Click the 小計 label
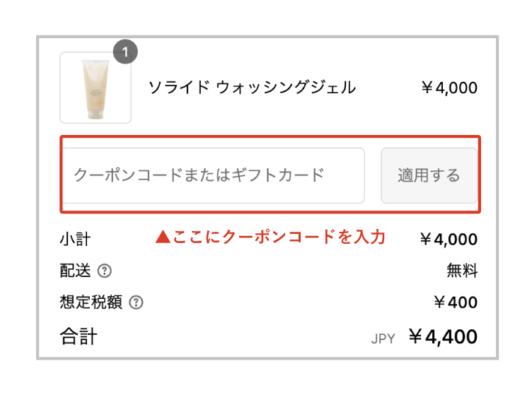 coord(75,239)
